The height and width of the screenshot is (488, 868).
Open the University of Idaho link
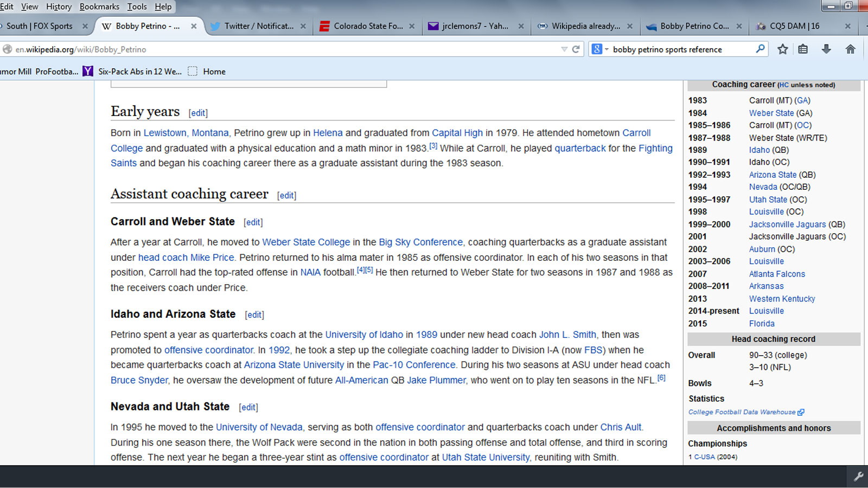[364, 335]
